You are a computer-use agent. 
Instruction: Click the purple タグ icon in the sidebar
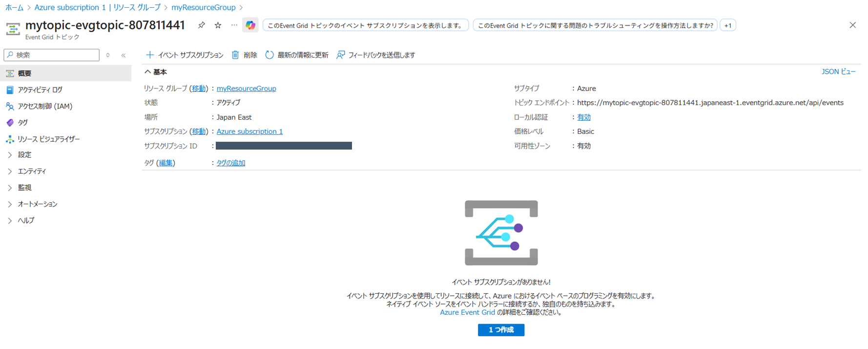coord(10,123)
